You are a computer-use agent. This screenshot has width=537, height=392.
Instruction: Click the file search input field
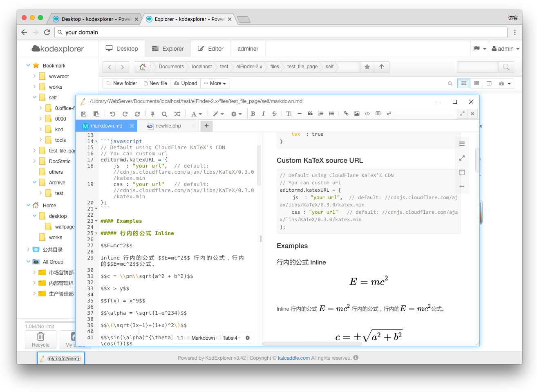[477, 67]
